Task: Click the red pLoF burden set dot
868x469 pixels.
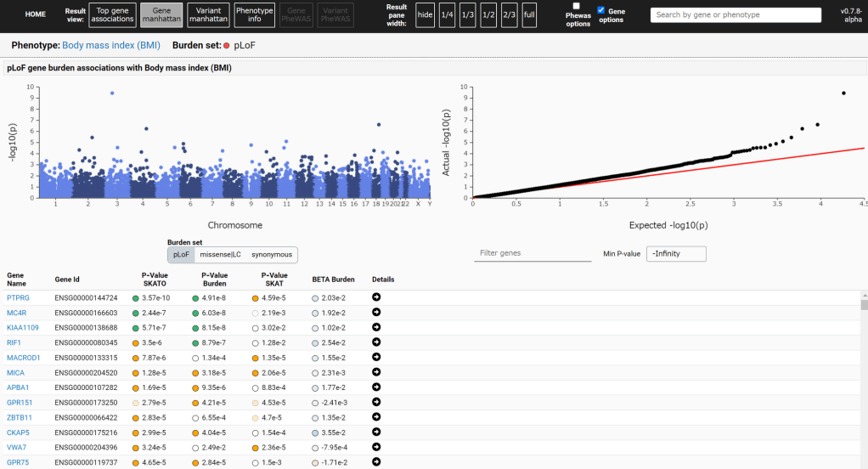Action: 227,44
